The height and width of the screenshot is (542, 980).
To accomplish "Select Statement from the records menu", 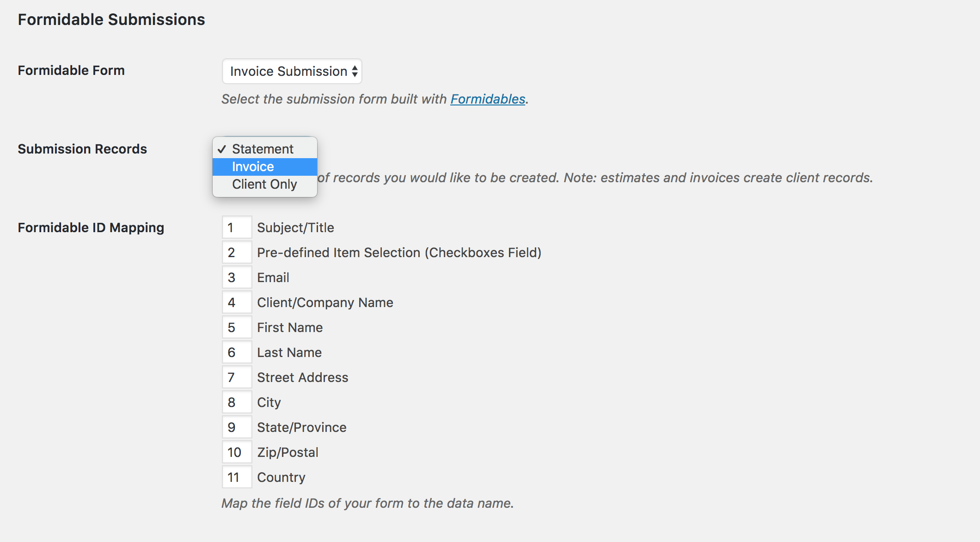I will tap(263, 149).
